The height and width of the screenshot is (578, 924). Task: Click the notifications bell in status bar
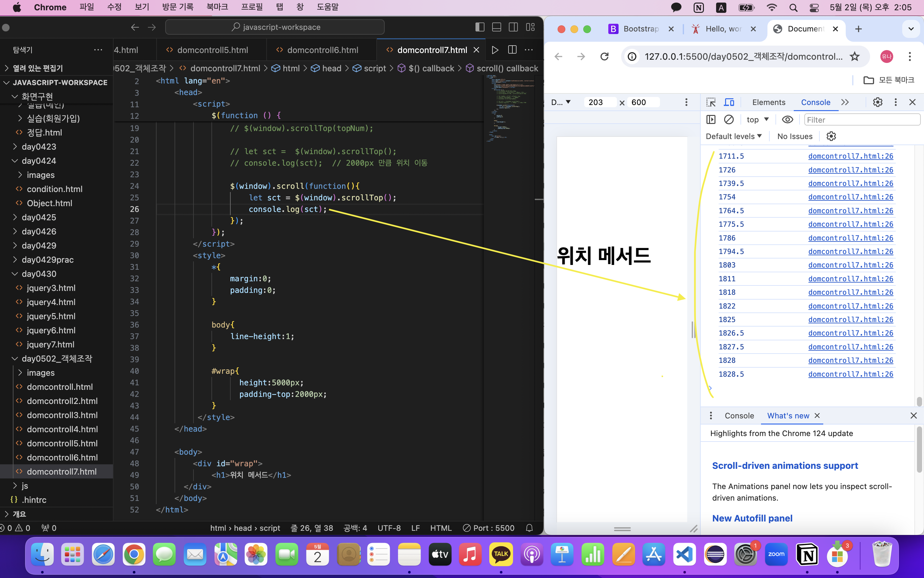(529, 528)
